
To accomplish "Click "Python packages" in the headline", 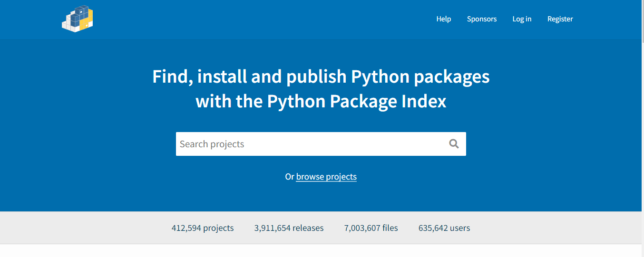I will click(420, 77).
